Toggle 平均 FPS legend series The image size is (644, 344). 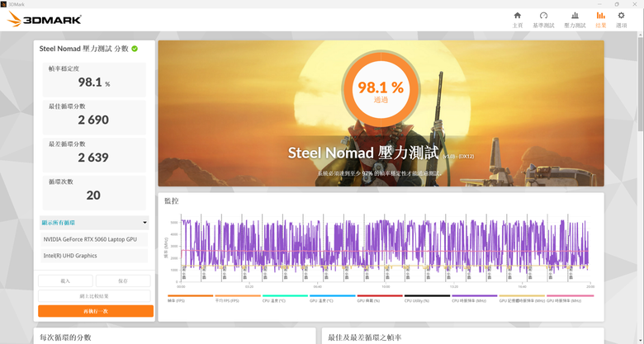click(x=238, y=299)
